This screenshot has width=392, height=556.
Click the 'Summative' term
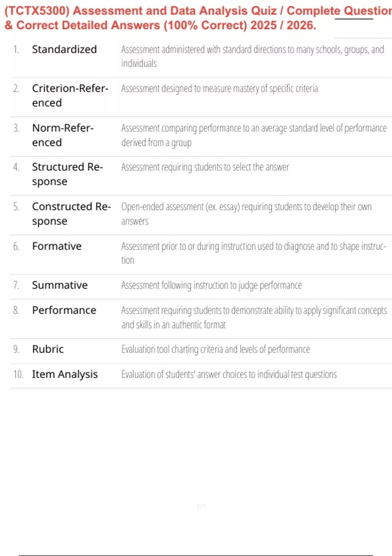60,285
